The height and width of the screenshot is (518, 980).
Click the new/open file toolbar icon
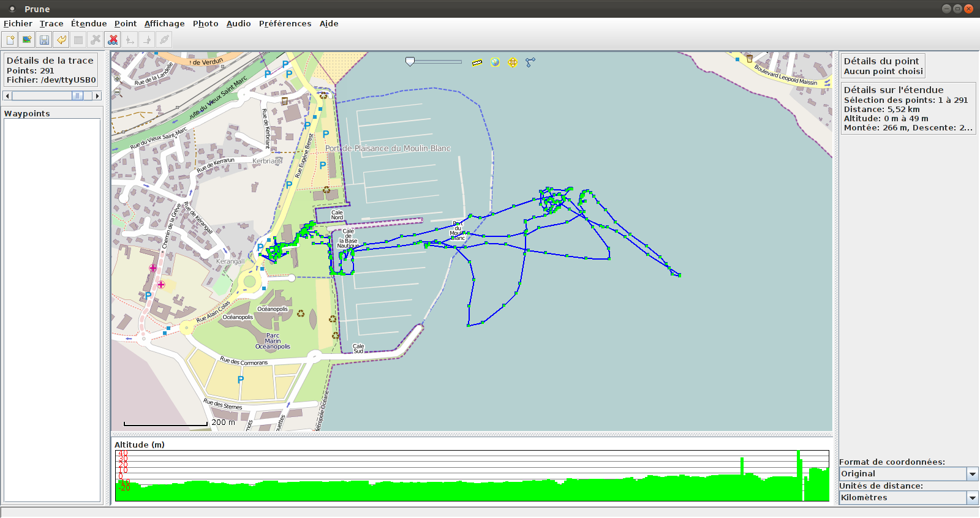pos(10,40)
